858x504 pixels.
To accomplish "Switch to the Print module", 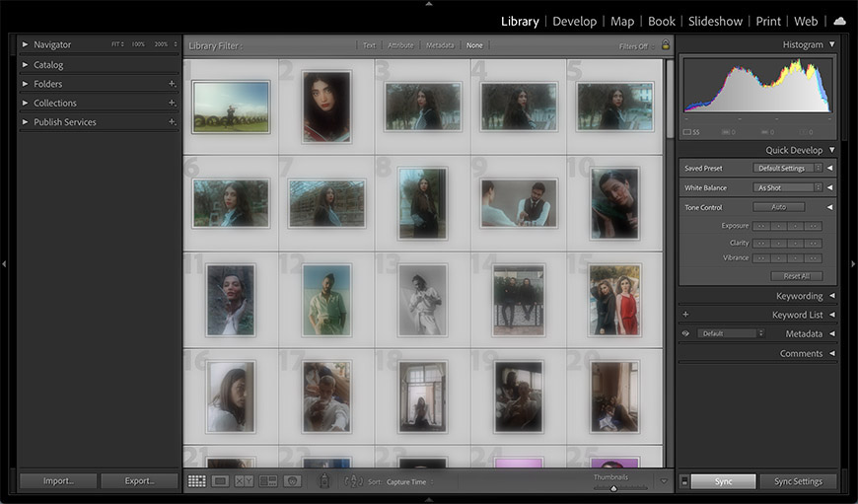I will coord(768,22).
